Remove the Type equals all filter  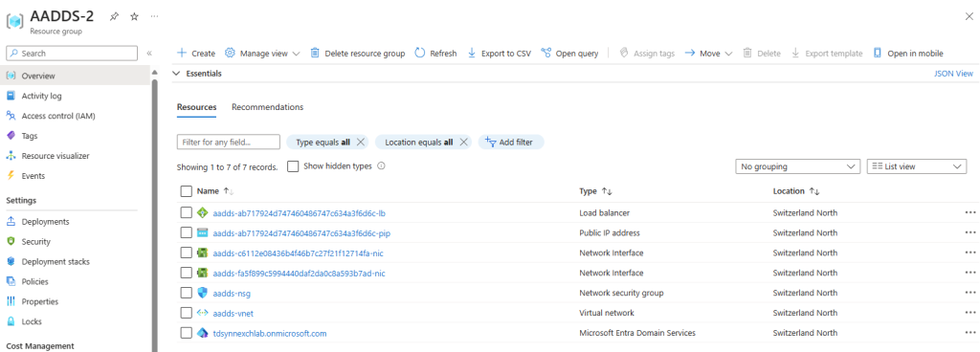point(361,143)
